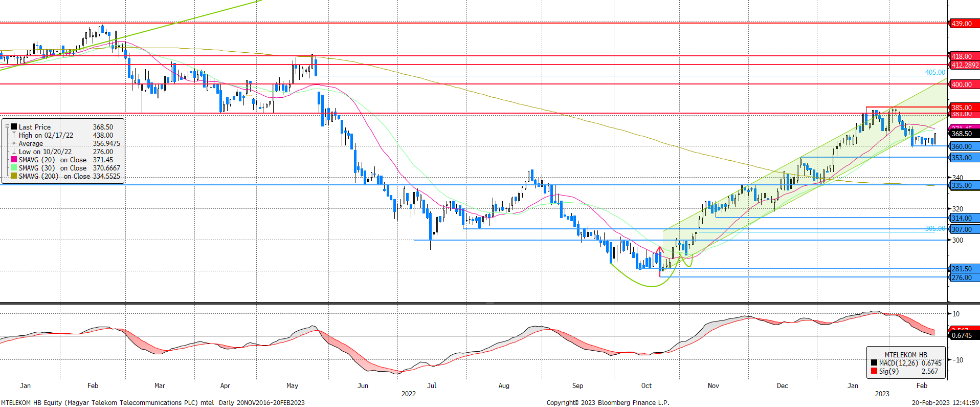Click the Average marker icon in legend
The width and height of the screenshot is (980, 407).
click(14, 143)
